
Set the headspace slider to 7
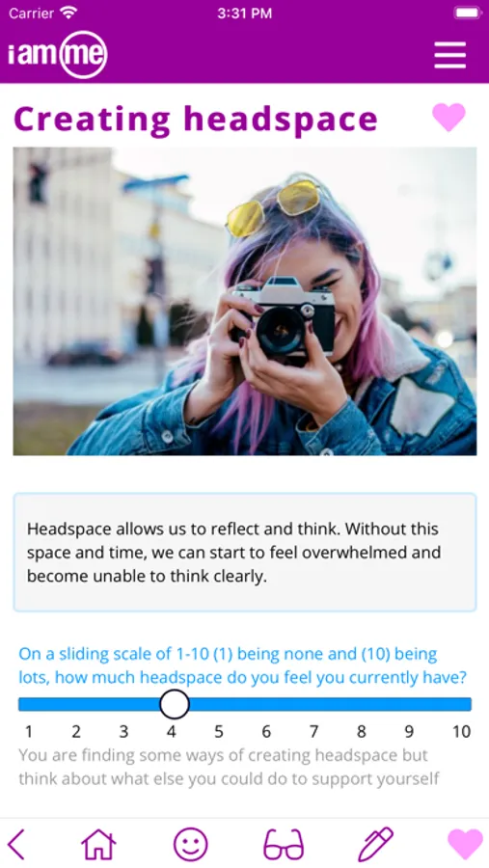tap(314, 704)
